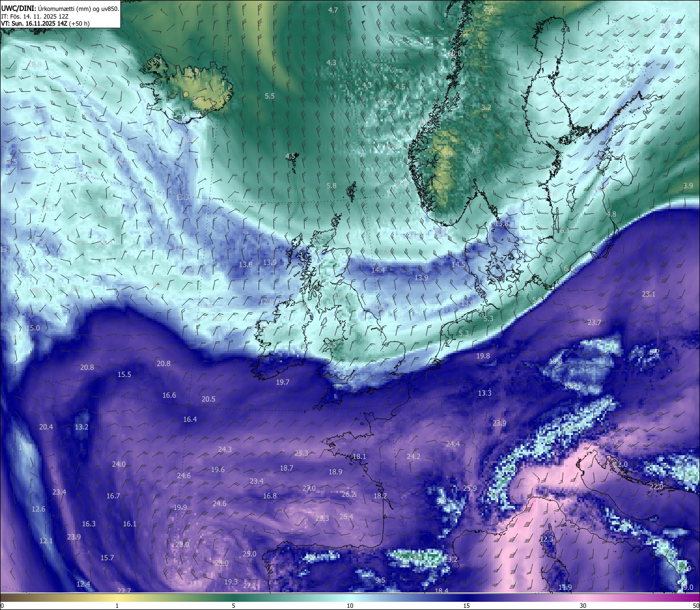Click the map value '15.0' at left edge
The height and width of the screenshot is (610, 700).
(33, 328)
